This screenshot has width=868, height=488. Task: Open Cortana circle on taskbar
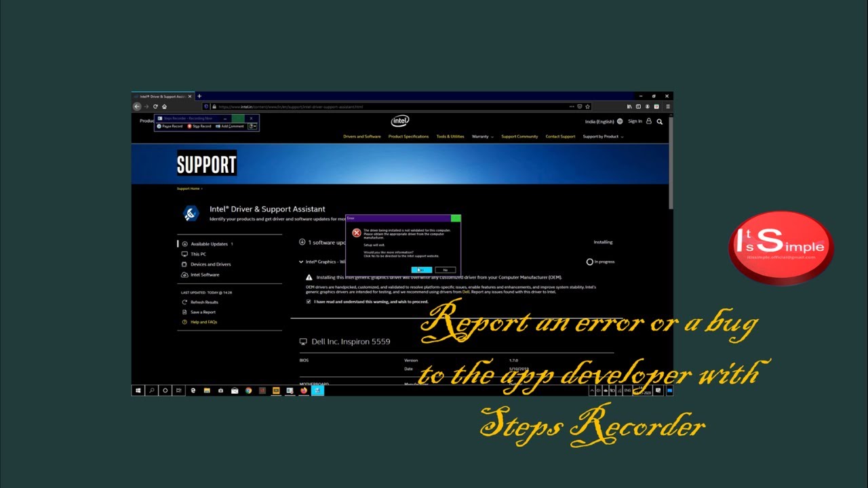pos(165,390)
